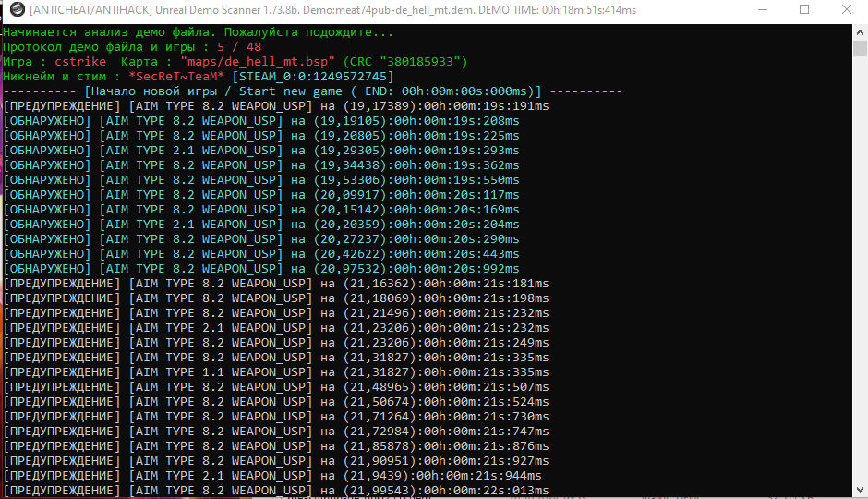Maximize the Demo Scanner window
This screenshot has width=868, height=499.
pos(804,10)
